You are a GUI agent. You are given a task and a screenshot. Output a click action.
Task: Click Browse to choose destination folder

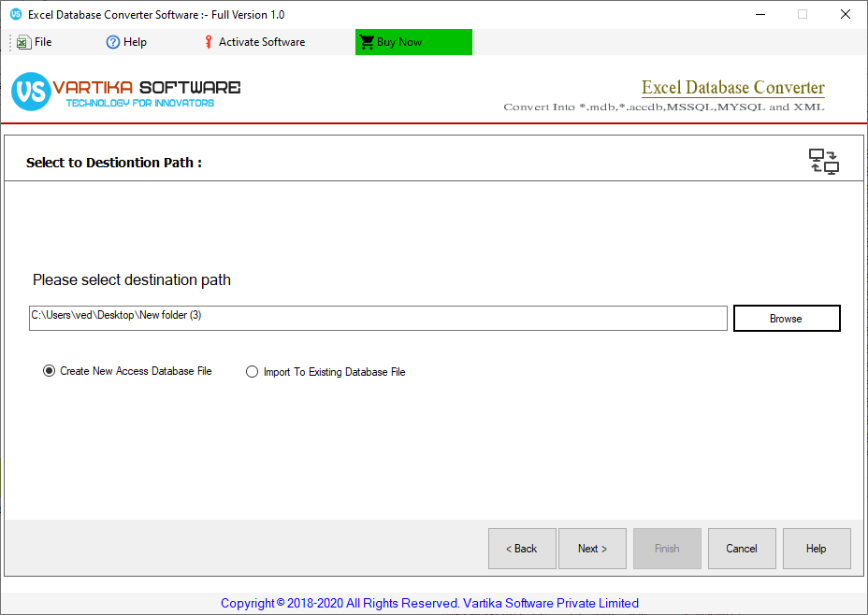coord(787,319)
